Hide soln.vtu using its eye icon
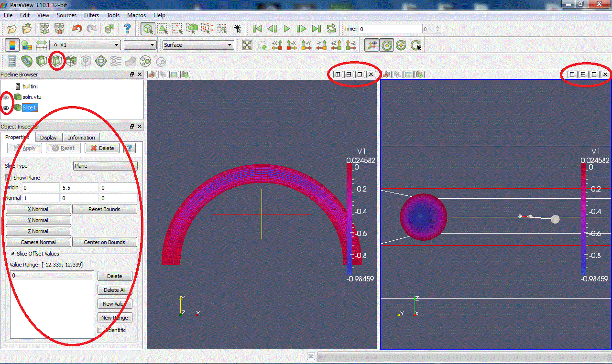The image size is (612, 364). click(x=6, y=97)
